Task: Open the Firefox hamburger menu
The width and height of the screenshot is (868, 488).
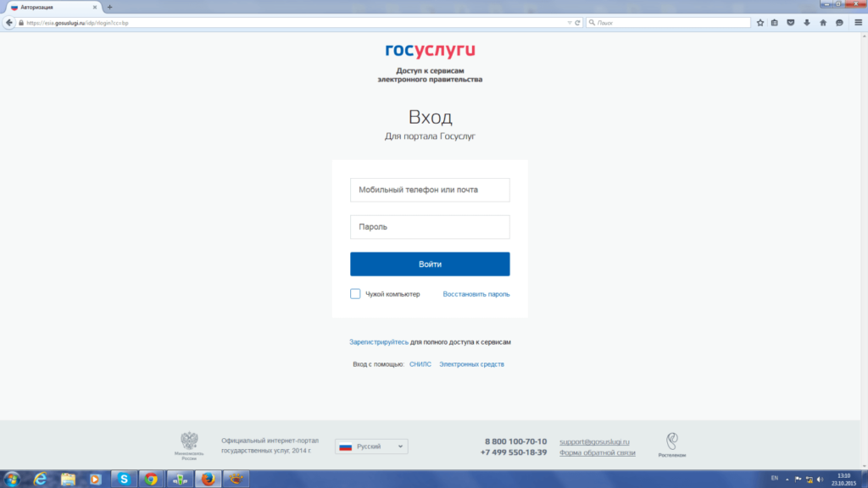Action: [x=858, y=23]
